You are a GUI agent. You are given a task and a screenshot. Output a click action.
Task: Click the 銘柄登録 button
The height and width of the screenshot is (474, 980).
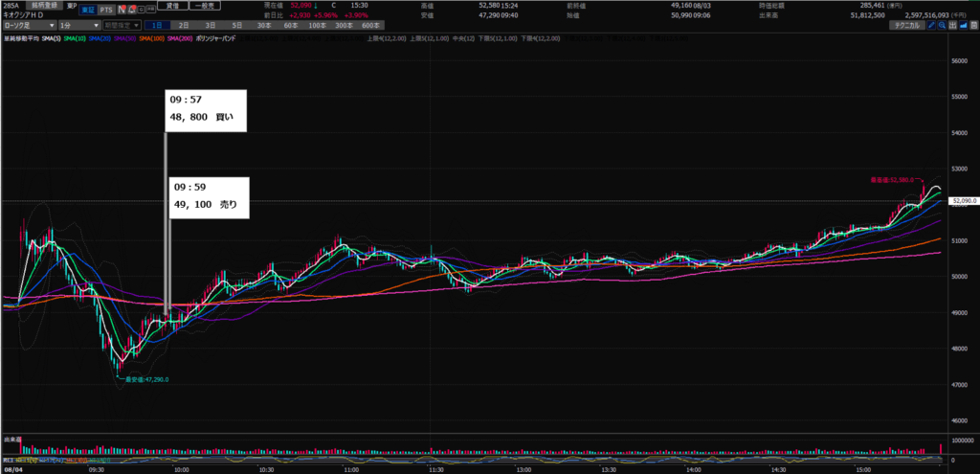pos(44,5)
